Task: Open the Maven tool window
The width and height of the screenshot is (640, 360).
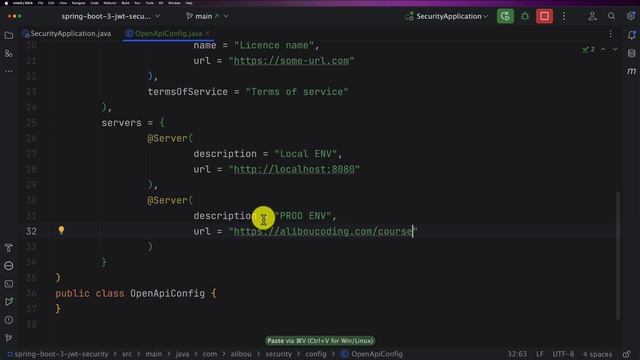Action: click(x=631, y=71)
